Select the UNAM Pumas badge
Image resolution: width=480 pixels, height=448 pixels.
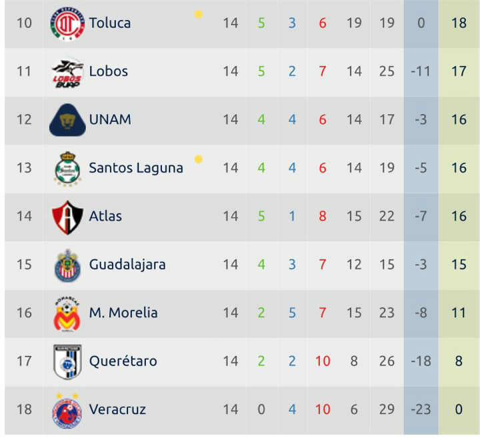click(67, 120)
